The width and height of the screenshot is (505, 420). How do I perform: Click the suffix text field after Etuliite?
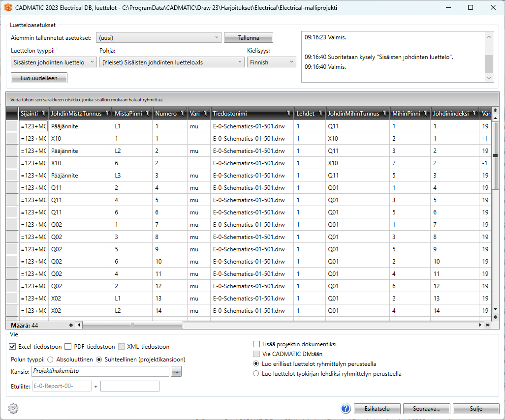coord(130,386)
